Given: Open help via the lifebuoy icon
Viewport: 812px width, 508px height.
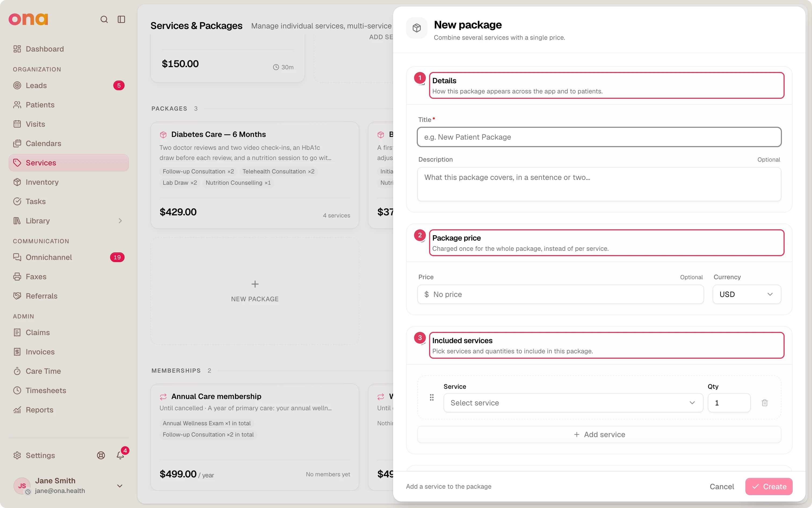Looking at the screenshot, I should [101, 455].
